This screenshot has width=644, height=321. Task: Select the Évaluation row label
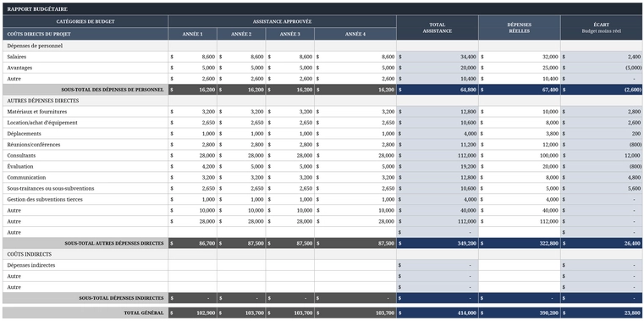click(x=85, y=167)
